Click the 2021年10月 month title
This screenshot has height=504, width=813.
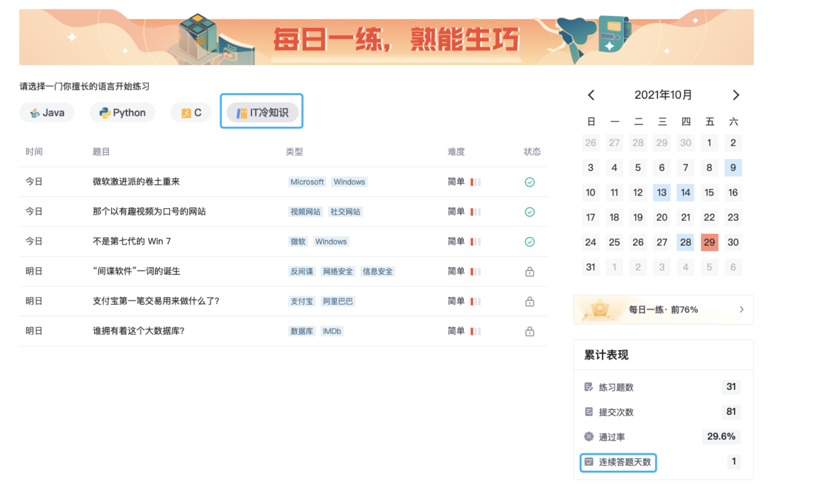point(663,95)
